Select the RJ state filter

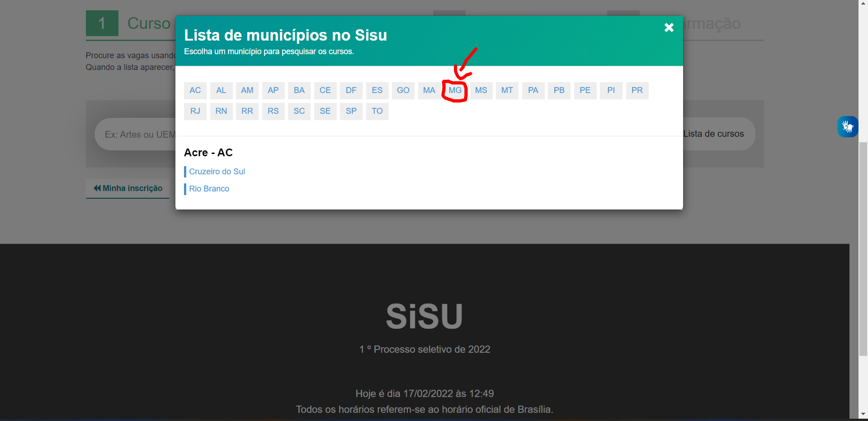click(x=195, y=111)
